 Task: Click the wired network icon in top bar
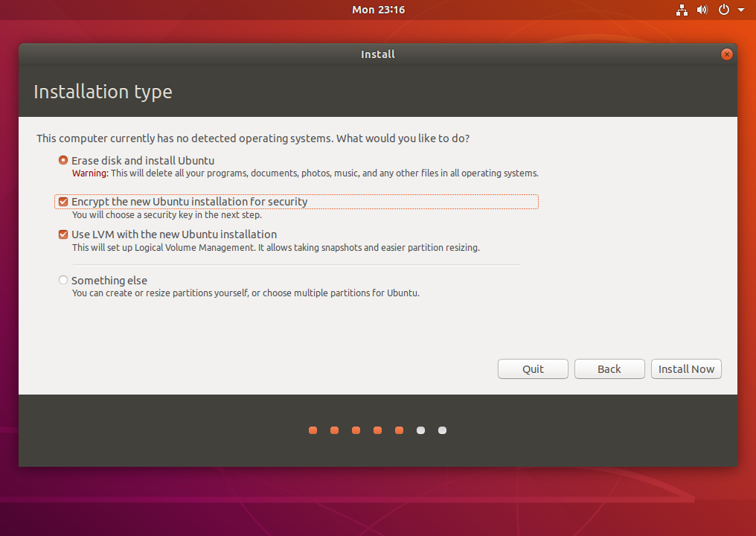pyautogui.click(x=682, y=10)
